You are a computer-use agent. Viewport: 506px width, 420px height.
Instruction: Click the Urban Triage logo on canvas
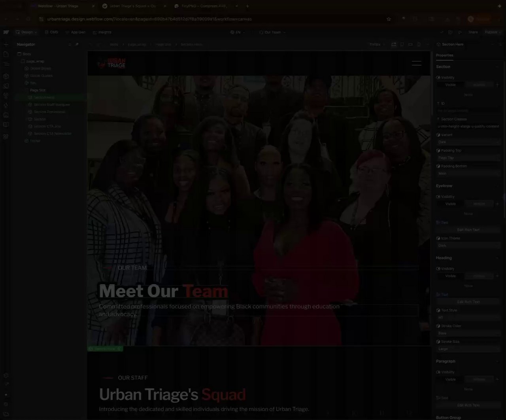tap(112, 63)
